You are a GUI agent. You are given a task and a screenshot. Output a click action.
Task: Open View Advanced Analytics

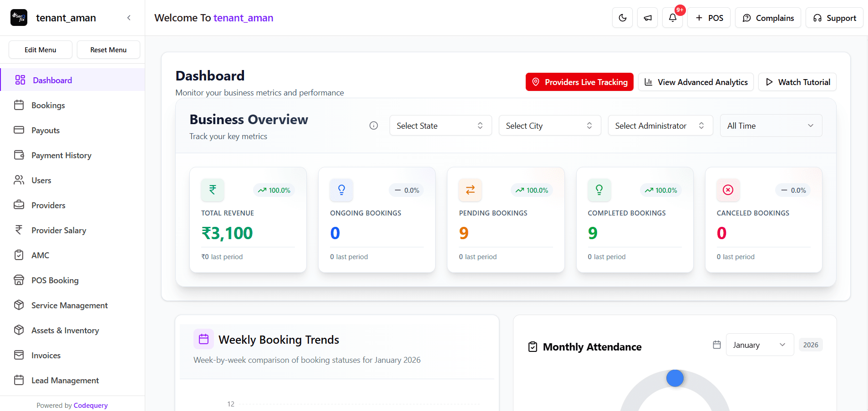[x=695, y=82]
